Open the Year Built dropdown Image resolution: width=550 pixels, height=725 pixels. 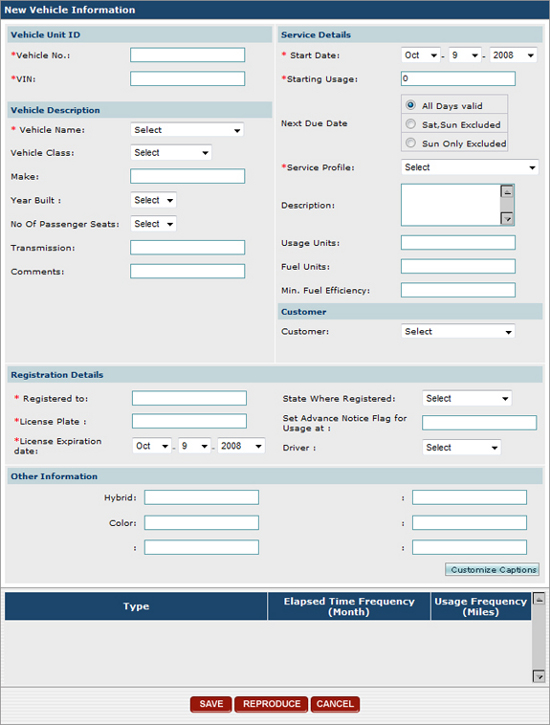153,200
